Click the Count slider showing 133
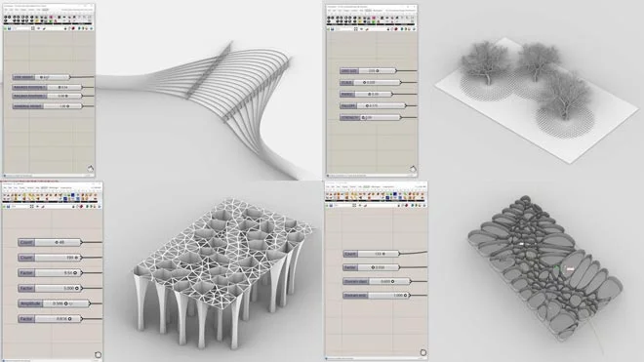This screenshot has width=644, height=362. pyautogui.click(x=371, y=254)
